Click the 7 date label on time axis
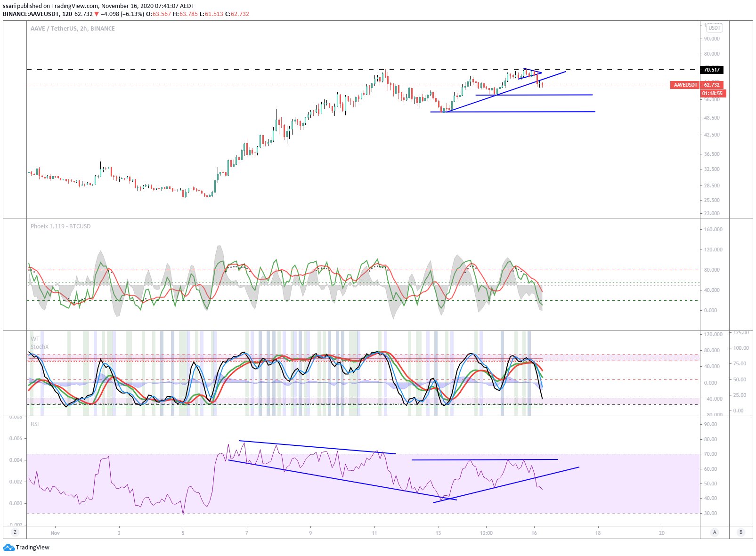Viewport: 756px width, 556px height. [x=246, y=533]
